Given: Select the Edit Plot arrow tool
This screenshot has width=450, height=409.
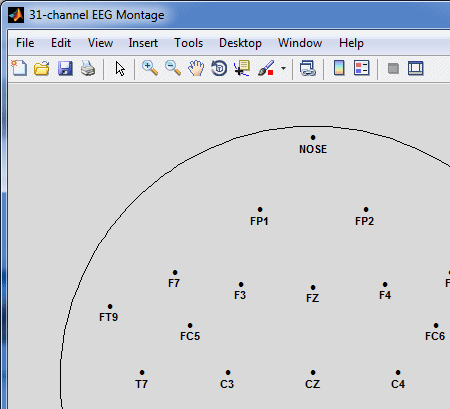Looking at the screenshot, I should pos(120,69).
